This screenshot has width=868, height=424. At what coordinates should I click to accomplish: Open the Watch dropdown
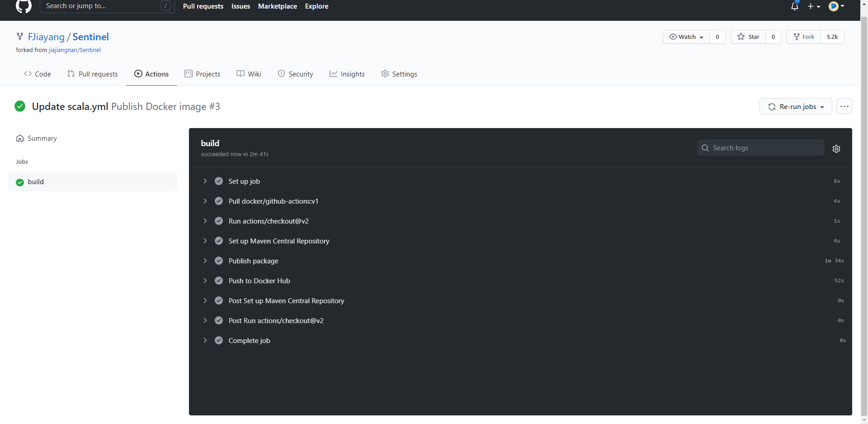(686, 37)
